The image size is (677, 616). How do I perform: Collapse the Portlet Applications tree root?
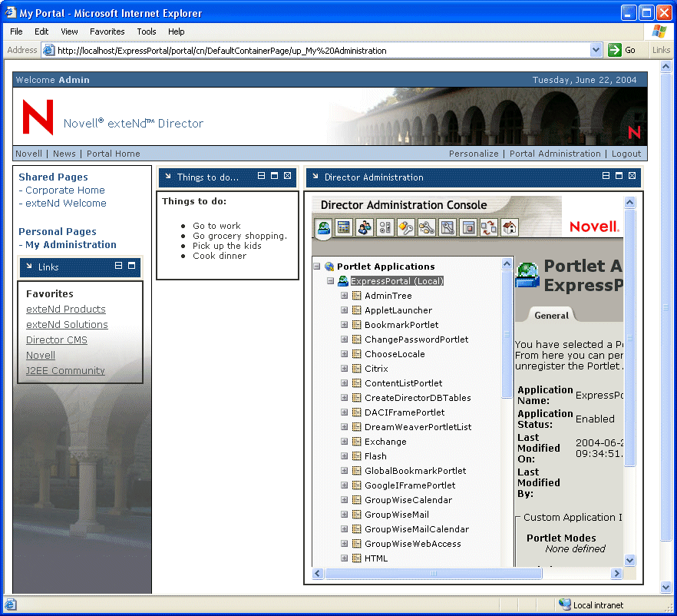point(316,266)
